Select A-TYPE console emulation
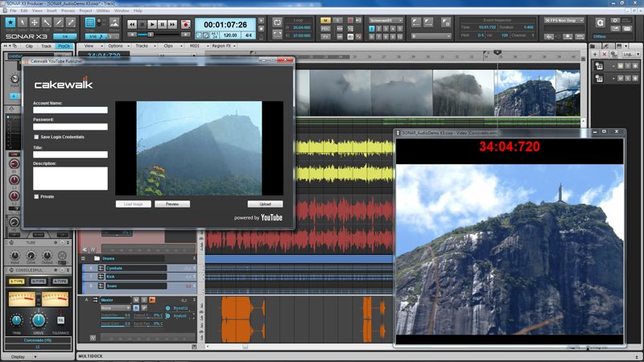The image size is (644, 362). pos(60,281)
